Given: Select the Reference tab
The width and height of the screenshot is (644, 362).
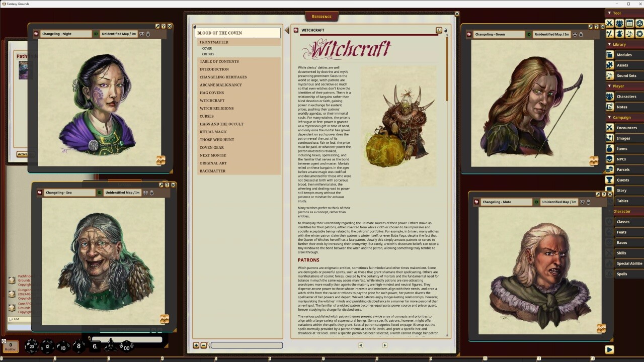Looking at the screenshot, I should (x=321, y=16).
